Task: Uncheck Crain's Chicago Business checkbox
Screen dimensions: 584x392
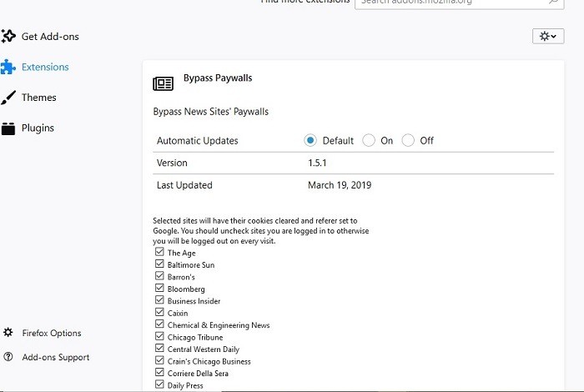Action: [x=159, y=360]
